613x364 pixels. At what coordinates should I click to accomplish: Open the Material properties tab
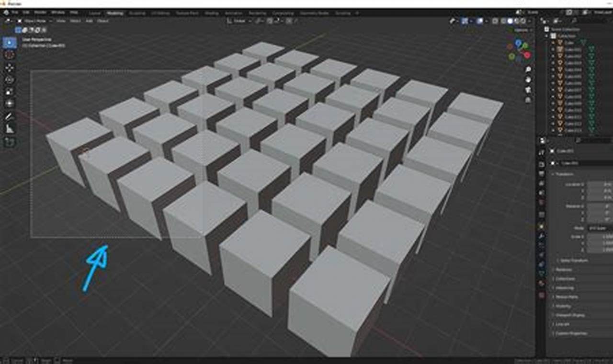tap(542, 283)
